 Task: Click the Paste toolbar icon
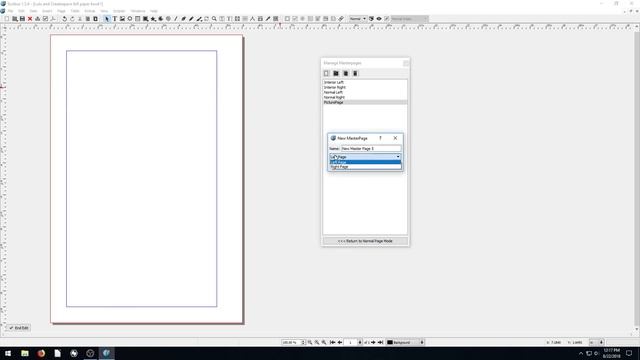pyautogui.click(x=95, y=19)
